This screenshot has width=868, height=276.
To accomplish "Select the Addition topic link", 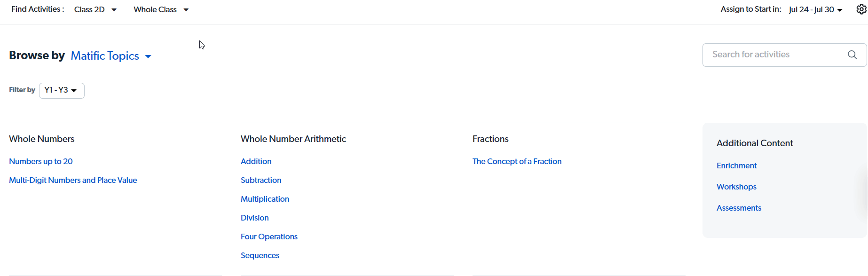I will pos(256,161).
